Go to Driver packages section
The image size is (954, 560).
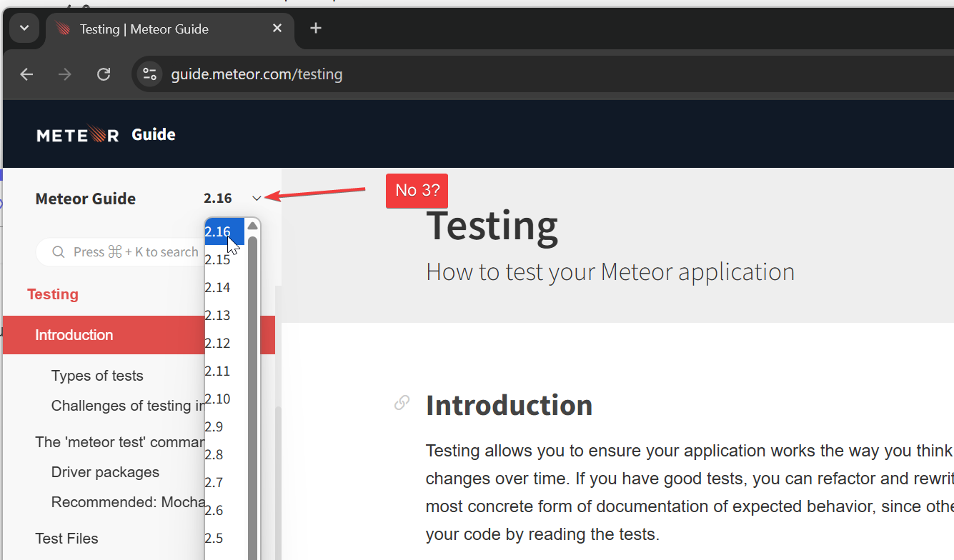click(x=105, y=472)
